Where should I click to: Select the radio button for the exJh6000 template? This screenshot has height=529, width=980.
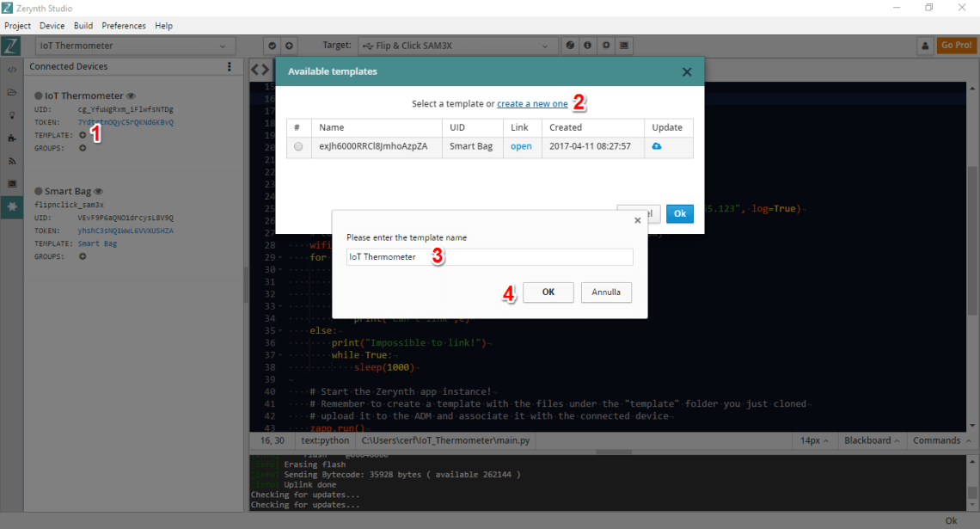(298, 146)
